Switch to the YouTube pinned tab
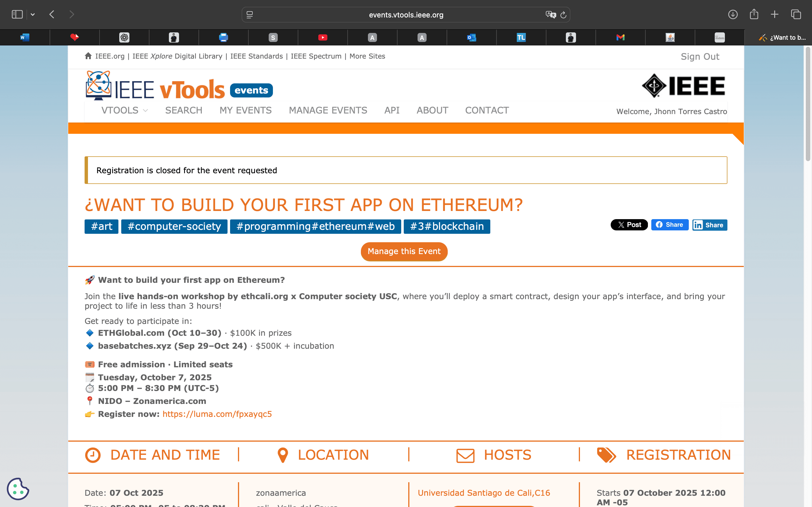812x507 pixels. coord(323,37)
